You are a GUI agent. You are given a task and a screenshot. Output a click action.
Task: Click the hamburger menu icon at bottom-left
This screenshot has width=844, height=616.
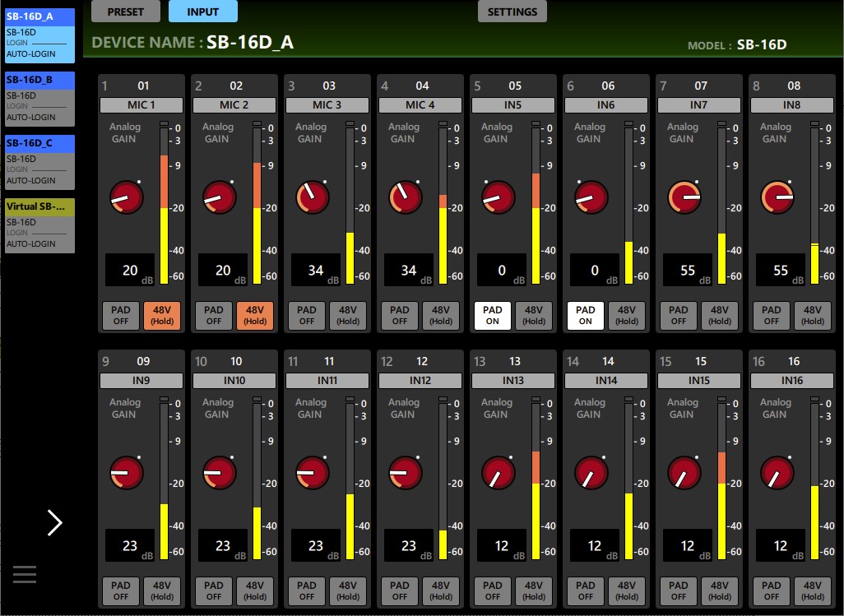[x=25, y=574]
